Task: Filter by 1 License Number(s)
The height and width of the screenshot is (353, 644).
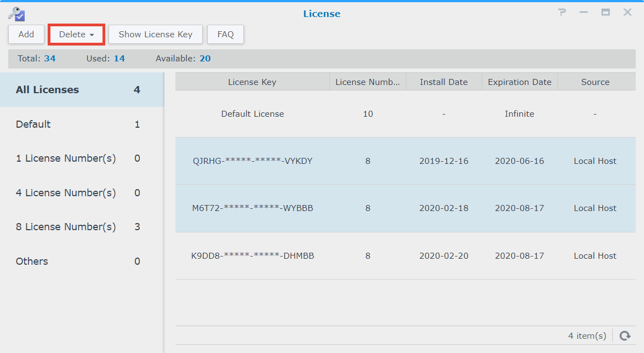Action: point(82,158)
